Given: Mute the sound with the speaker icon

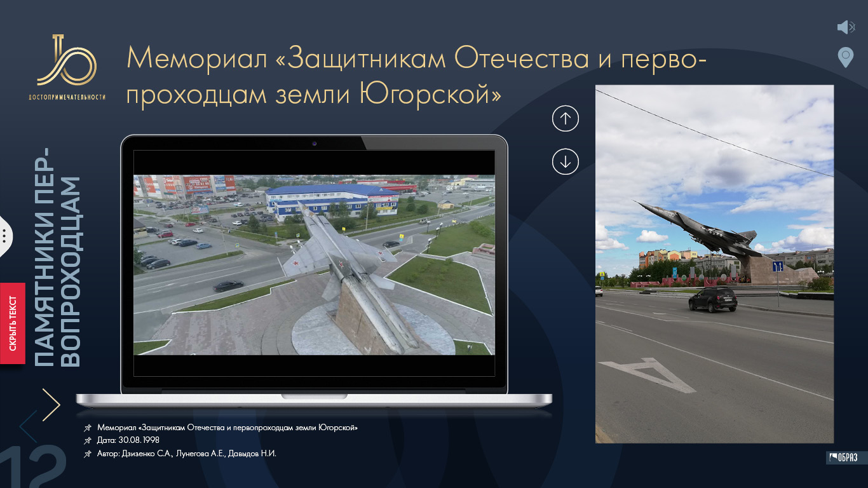Looking at the screenshot, I should click(x=846, y=27).
